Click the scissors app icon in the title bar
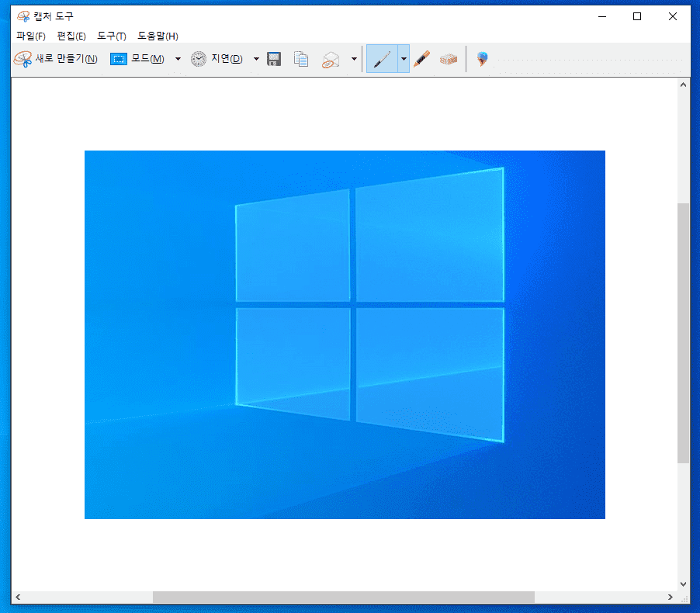The image size is (700, 613). pos(23,16)
